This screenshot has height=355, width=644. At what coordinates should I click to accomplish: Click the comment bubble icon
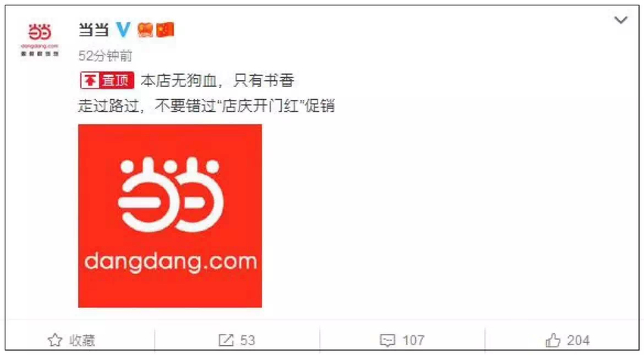point(387,340)
